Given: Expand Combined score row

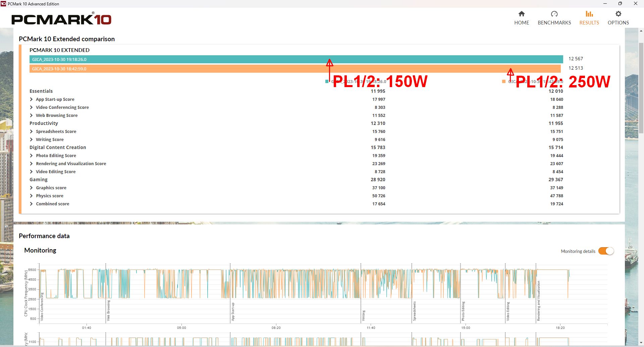Looking at the screenshot, I should click(31, 204).
